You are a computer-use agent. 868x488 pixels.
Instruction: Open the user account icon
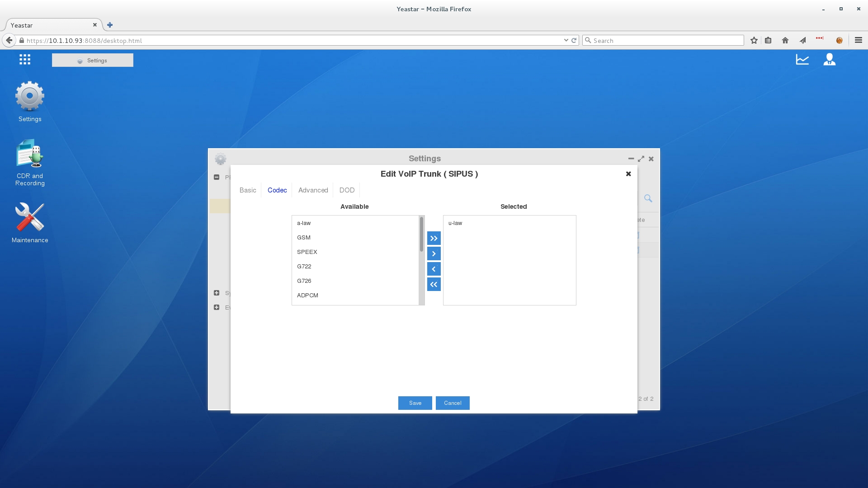point(830,59)
